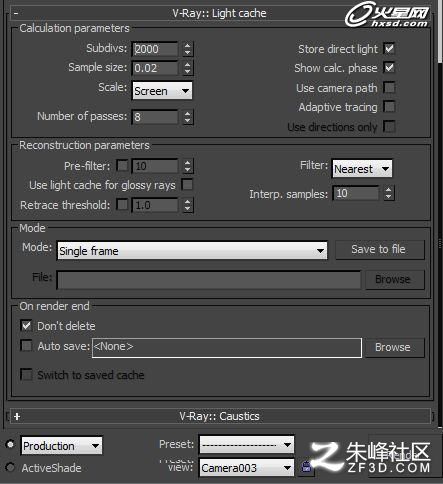
Task: Increase Subdivs with the spinner arrows
Action: point(187,46)
